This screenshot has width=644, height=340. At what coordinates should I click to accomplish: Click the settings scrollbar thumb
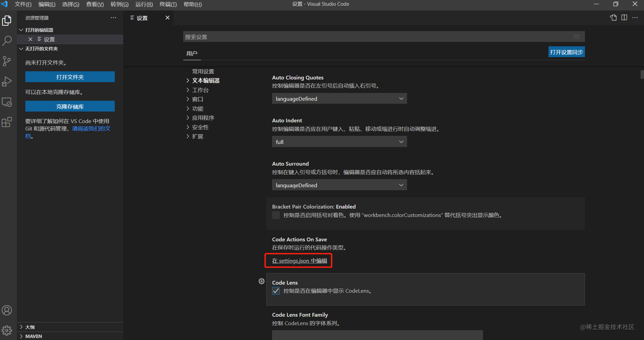[x=642, y=74]
